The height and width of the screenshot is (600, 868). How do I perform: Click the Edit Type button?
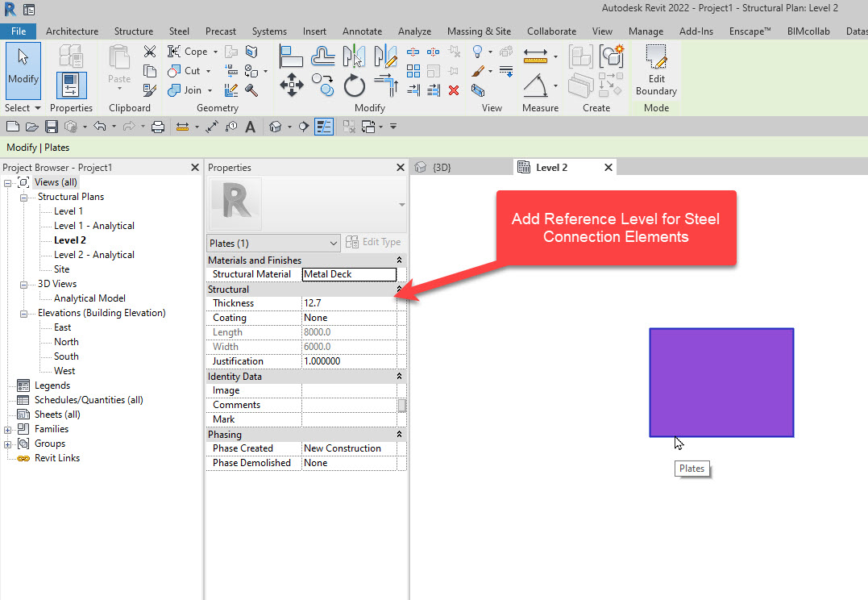coord(373,242)
